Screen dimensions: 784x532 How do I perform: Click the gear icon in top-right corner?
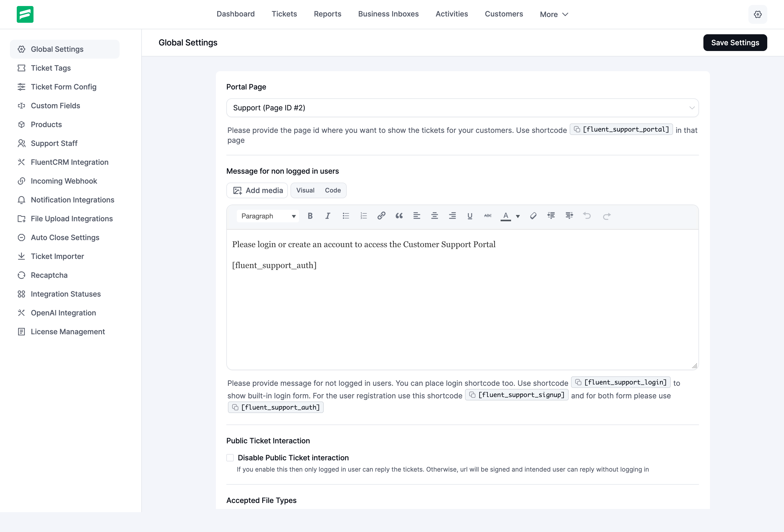tap(758, 14)
